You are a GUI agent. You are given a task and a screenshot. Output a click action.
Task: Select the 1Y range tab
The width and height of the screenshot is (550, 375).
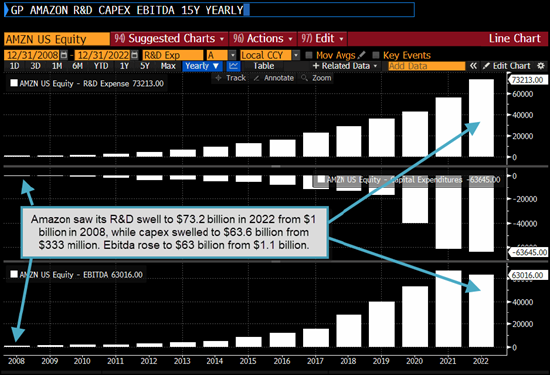click(124, 66)
